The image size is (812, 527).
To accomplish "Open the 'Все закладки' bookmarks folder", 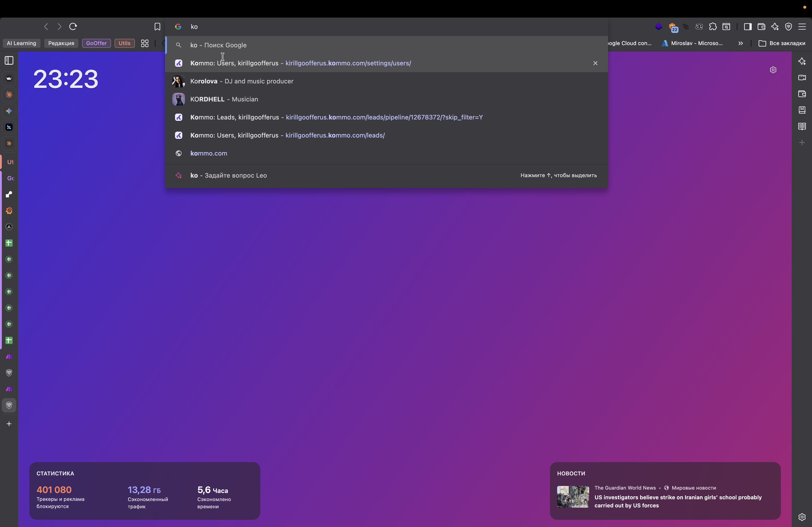I will [782, 43].
